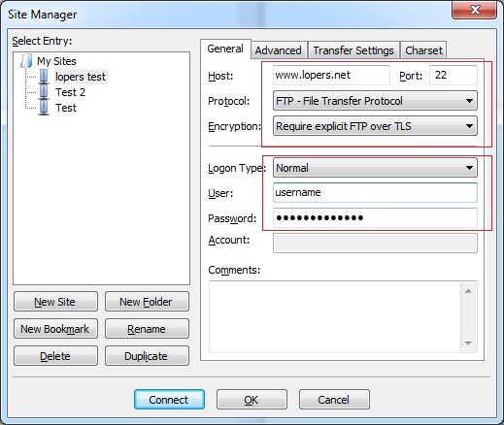Viewport: 504px width, 425px height.
Task: Create a site with New Site button
Action: tap(55, 302)
